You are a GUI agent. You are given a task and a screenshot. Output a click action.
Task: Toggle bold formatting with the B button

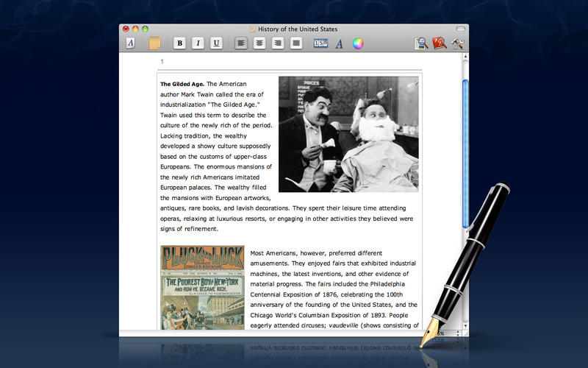[180, 43]
